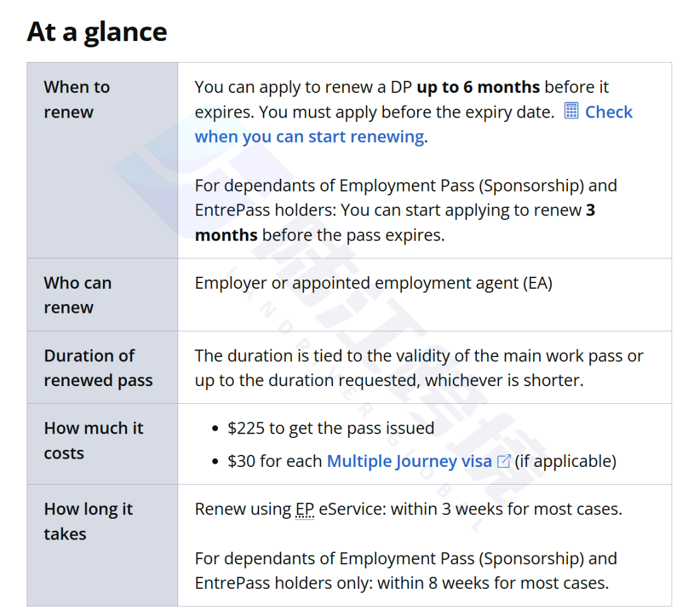Click the How much it costs header cell
Viewport: 700px width, 611px height.
point(102,444)
